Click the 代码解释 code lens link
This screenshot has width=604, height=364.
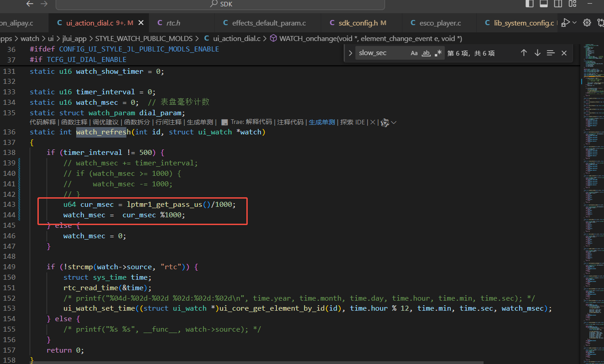point(42,122)
